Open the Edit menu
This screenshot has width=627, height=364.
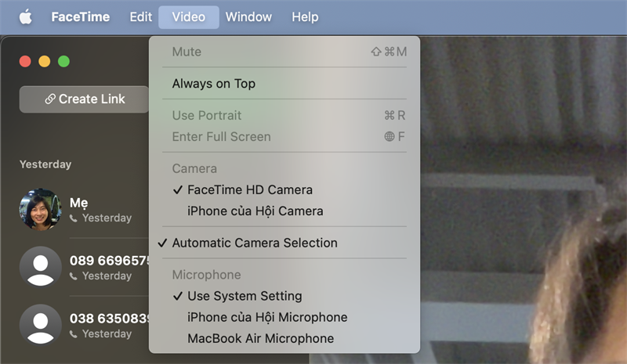pos(141,17)
